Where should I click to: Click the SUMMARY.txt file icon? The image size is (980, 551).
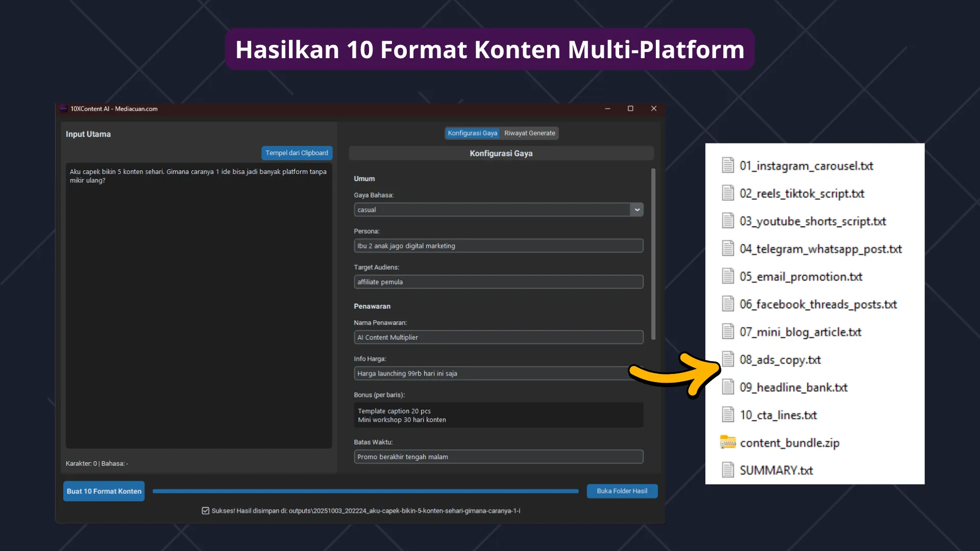[x=728, y=470]
